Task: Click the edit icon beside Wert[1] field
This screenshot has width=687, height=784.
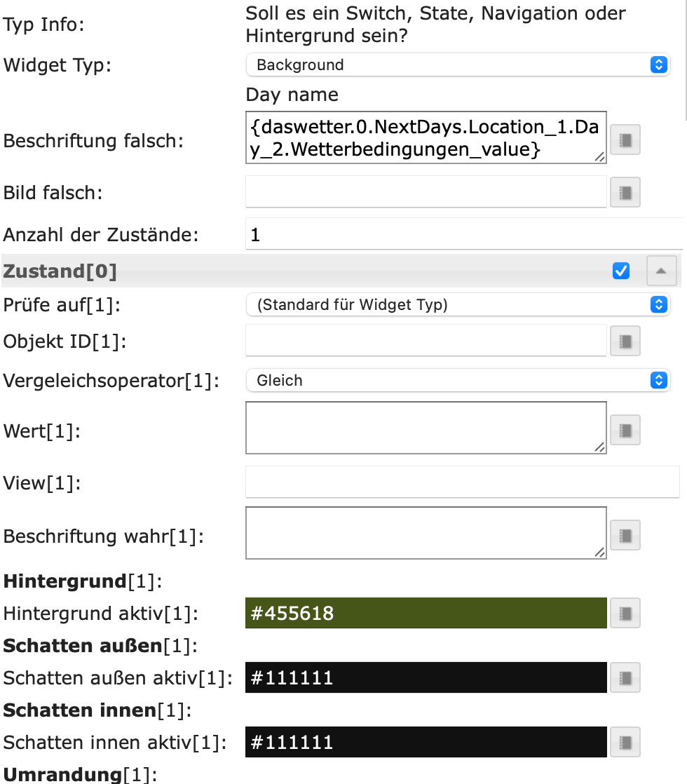Action: point(625,428)
